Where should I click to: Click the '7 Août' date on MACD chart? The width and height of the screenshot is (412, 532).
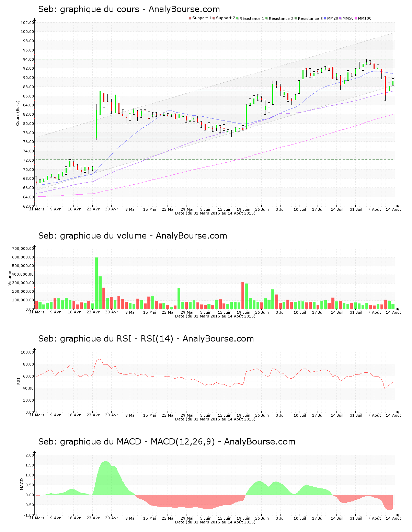(x=375, y=518)
